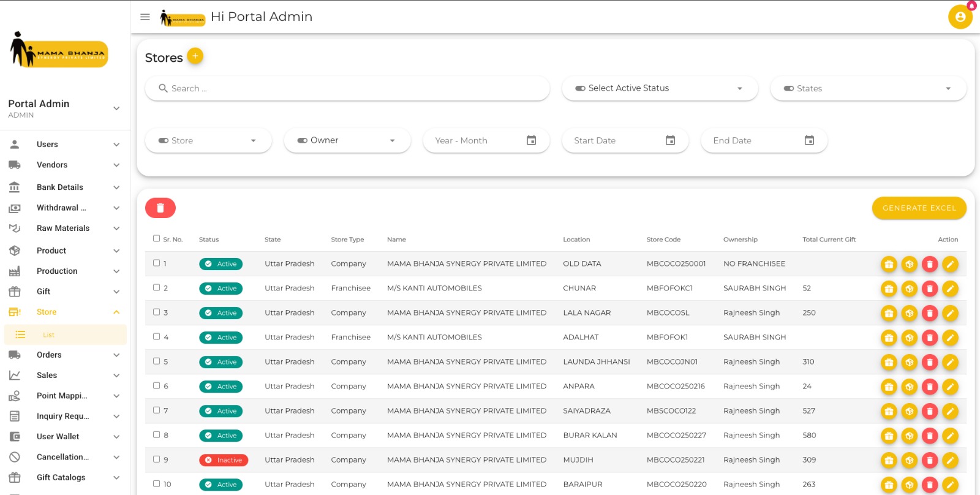Edit the CHUNAR store with pencil icon
This screenshot has height=495, width=980.
coord(950,289)
